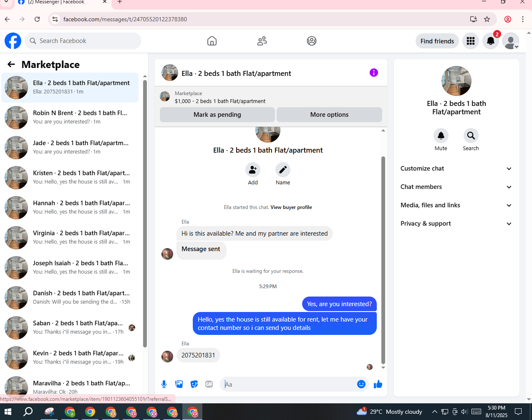Click the Aa message input field
The image size is (532, 420).
288,384
